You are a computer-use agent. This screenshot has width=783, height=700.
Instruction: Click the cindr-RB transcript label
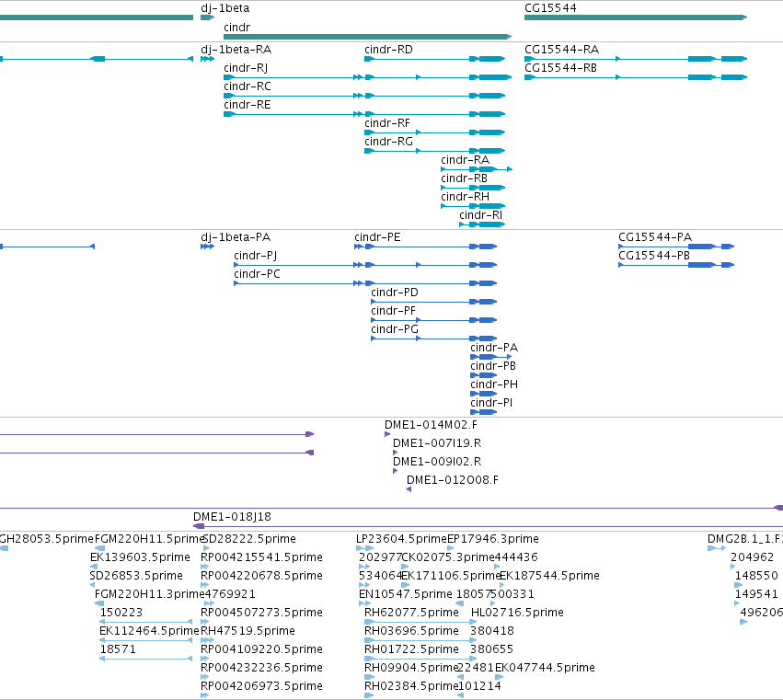[464, 178]
